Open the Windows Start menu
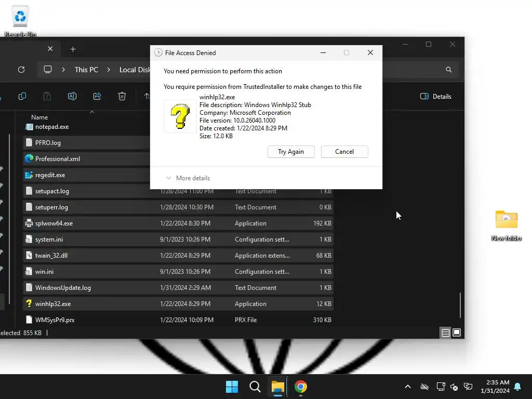This screenshot has height=399, width=532. (232, 387)
